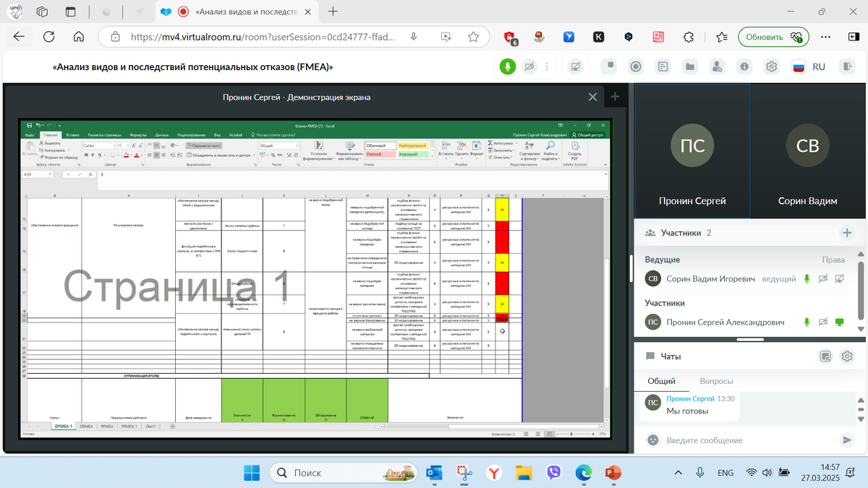This screenshot has height=488, width=868.
Task: Switch to the Вопросы chat tab
Action: tap(716, 381)
